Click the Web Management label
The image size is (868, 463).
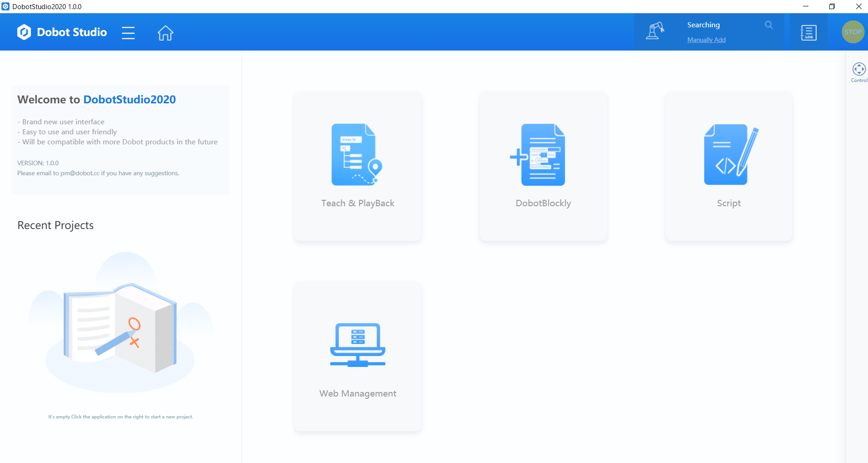coord(358,394)
